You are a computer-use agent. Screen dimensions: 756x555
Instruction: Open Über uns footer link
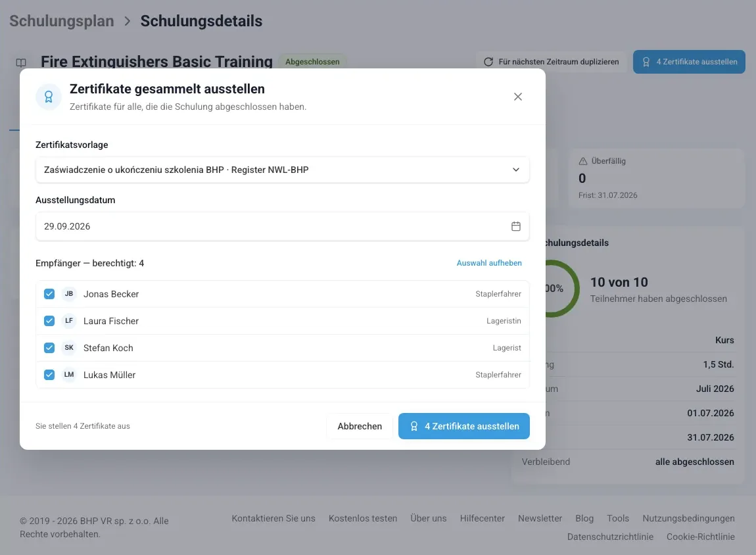pos(429,518)
